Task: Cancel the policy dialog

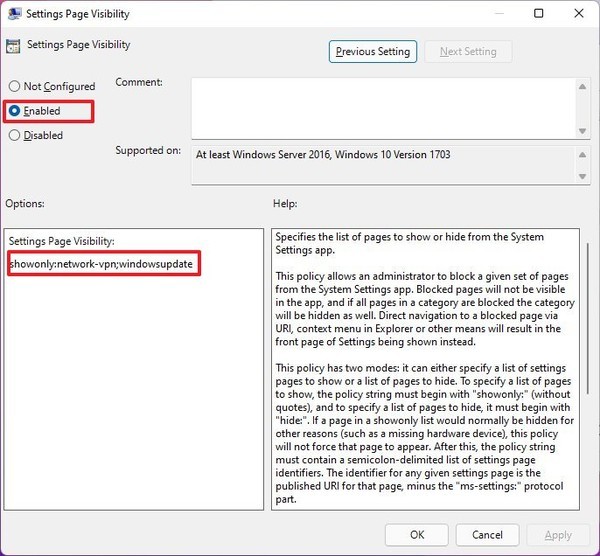Action: tap(487, 535)
